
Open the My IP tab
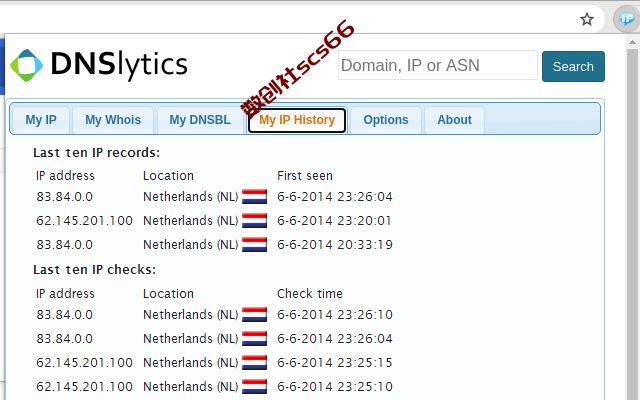[41, 120]
